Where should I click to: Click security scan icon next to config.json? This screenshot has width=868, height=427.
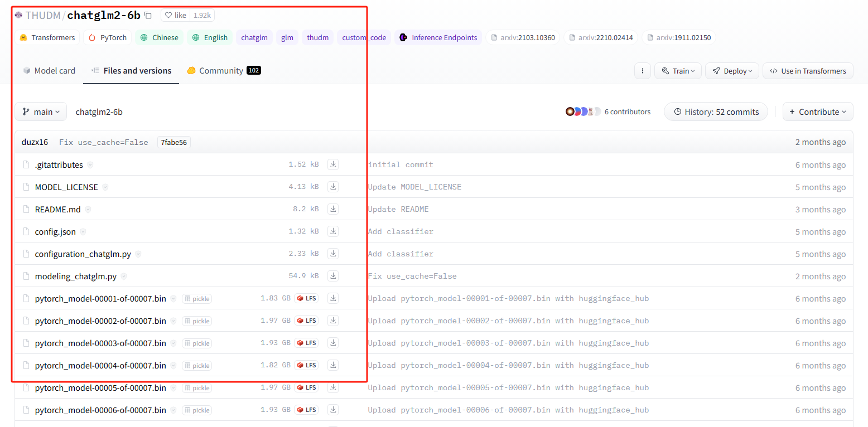click(x=83, y=232)
